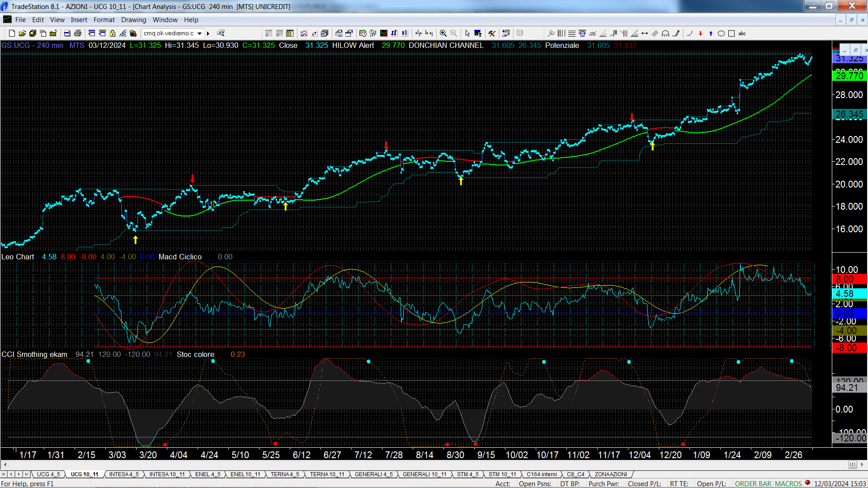Viewport: 868px width, 488px height.
Task: Select the ellipse drawing tool
Action: coord(721,33)
